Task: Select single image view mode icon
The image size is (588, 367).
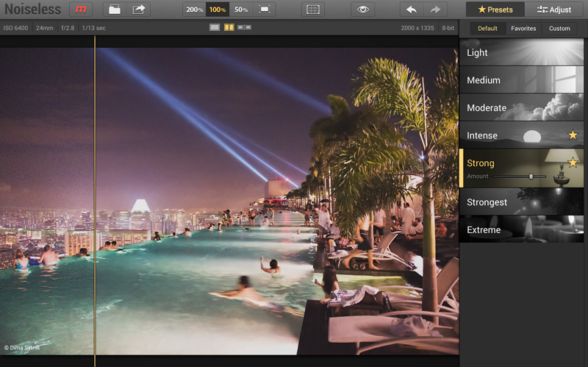Action: point(215,27)
